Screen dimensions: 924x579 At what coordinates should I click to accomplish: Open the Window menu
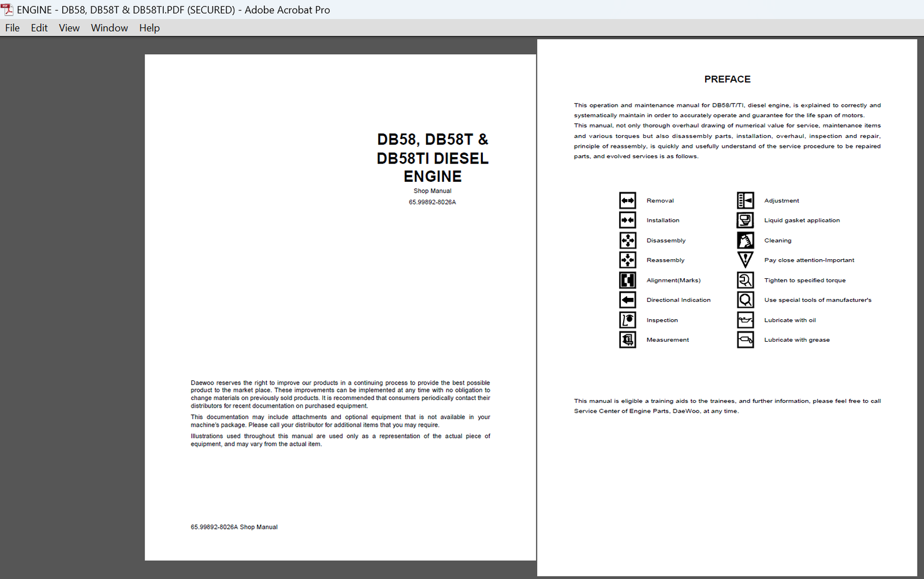point(109,28)
